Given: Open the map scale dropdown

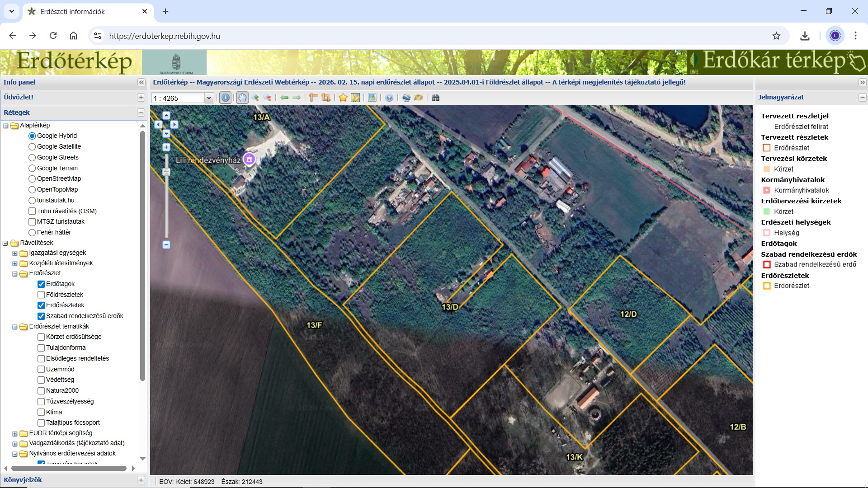Looking at the screenshot, I should [209, 98].
